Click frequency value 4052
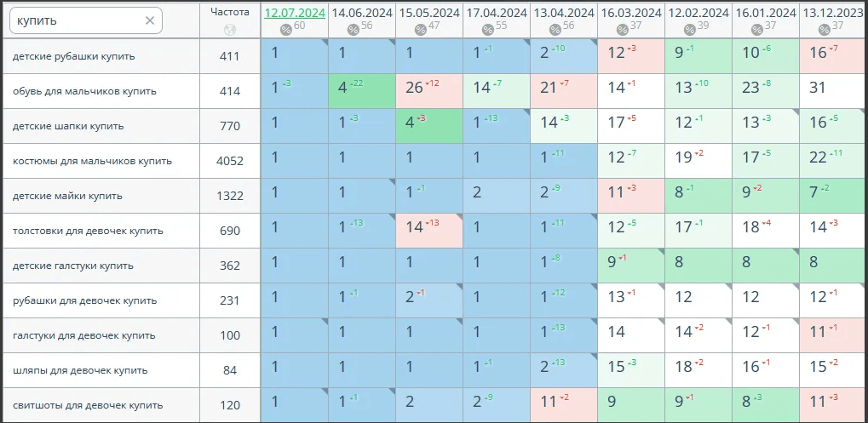This screenshot has height=423, width=868. pyautogui.click(x=230, y=161)
